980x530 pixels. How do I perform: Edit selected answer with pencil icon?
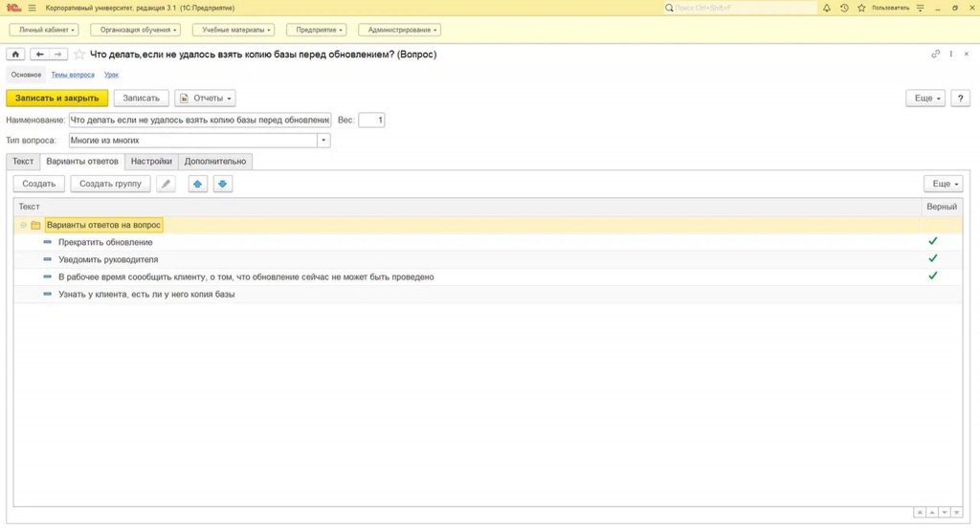click(x=166, y=184)
